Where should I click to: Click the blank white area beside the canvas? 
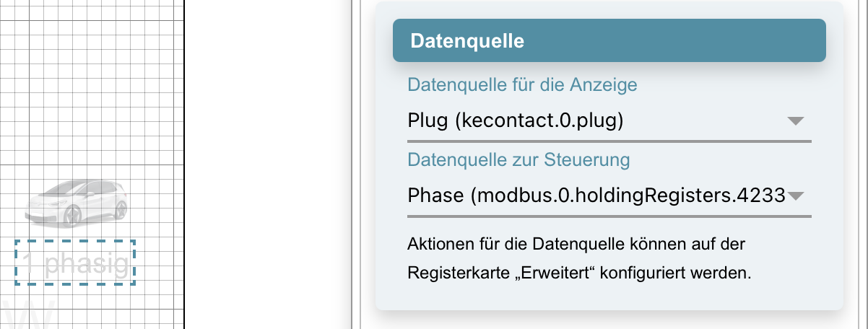point(267,164)
